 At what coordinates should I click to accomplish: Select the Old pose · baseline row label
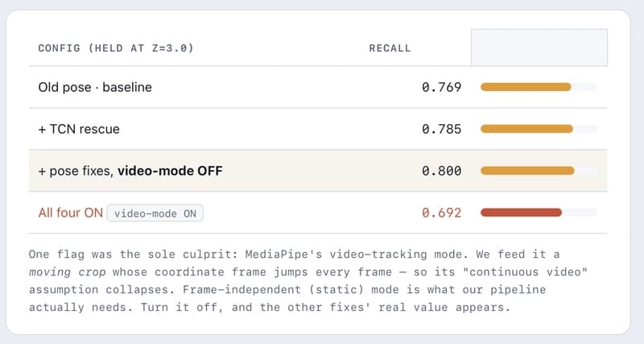[95, 87]
